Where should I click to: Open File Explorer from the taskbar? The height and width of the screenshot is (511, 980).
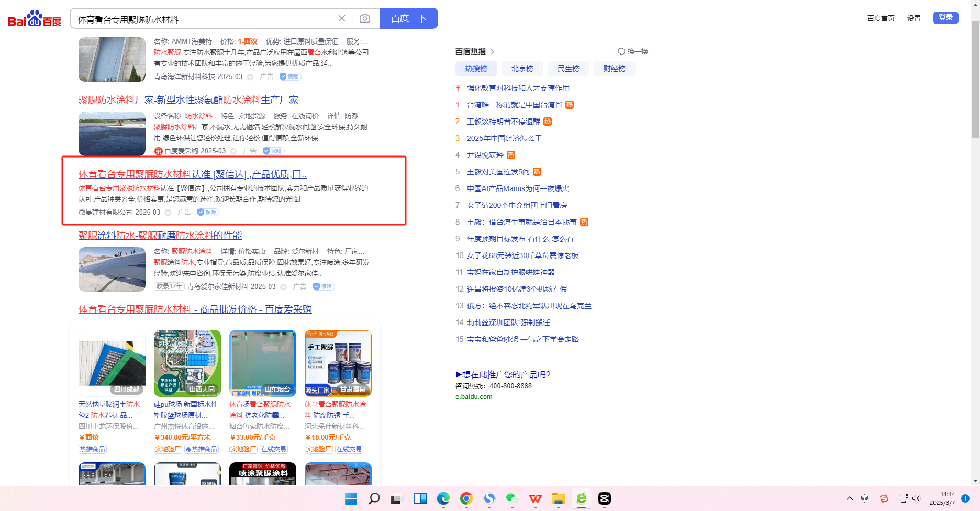tap(558, 498)
